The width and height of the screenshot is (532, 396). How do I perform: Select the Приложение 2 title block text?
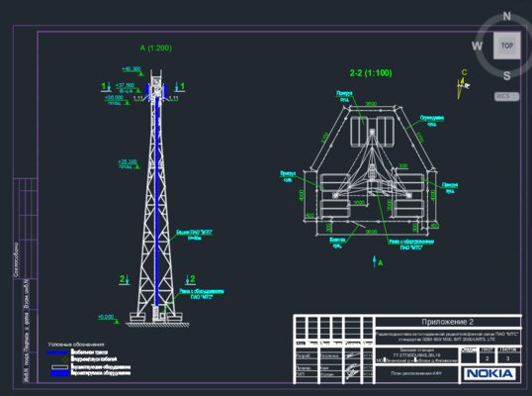447,322
